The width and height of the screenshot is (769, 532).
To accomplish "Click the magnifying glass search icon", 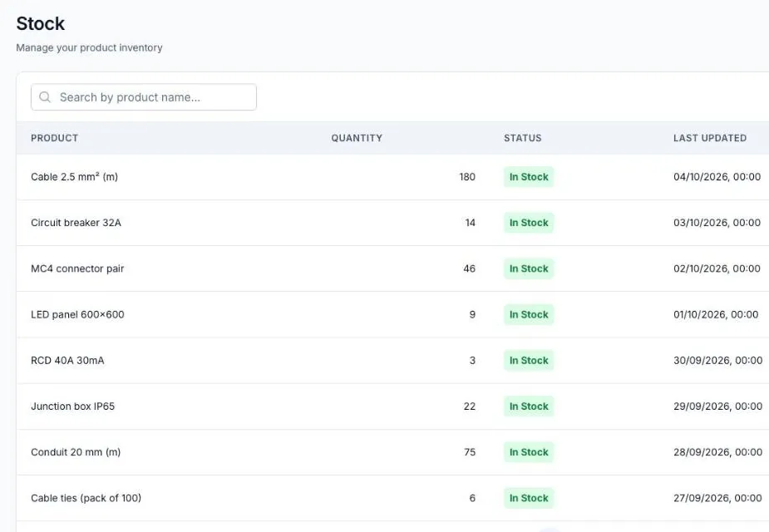I will pyautogui.click(x=45, y=97).
